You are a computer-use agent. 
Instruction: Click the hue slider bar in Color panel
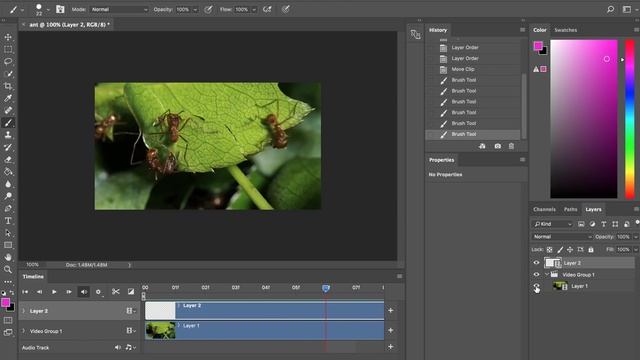(630, 119)
